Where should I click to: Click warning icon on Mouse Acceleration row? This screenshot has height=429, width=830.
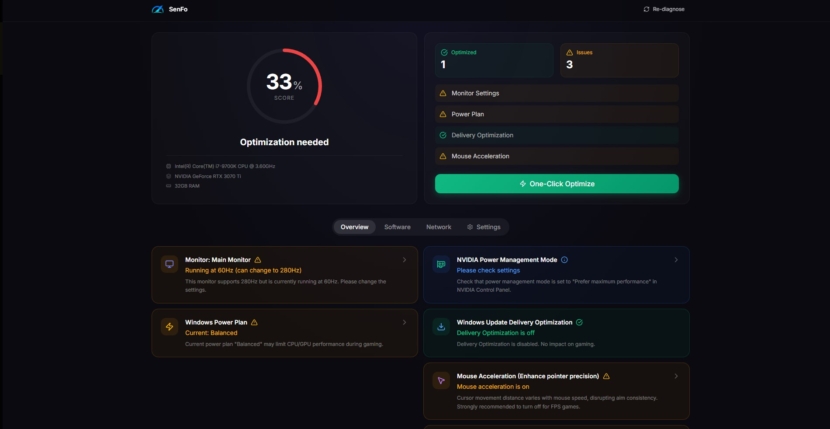(x=443, y=156)
